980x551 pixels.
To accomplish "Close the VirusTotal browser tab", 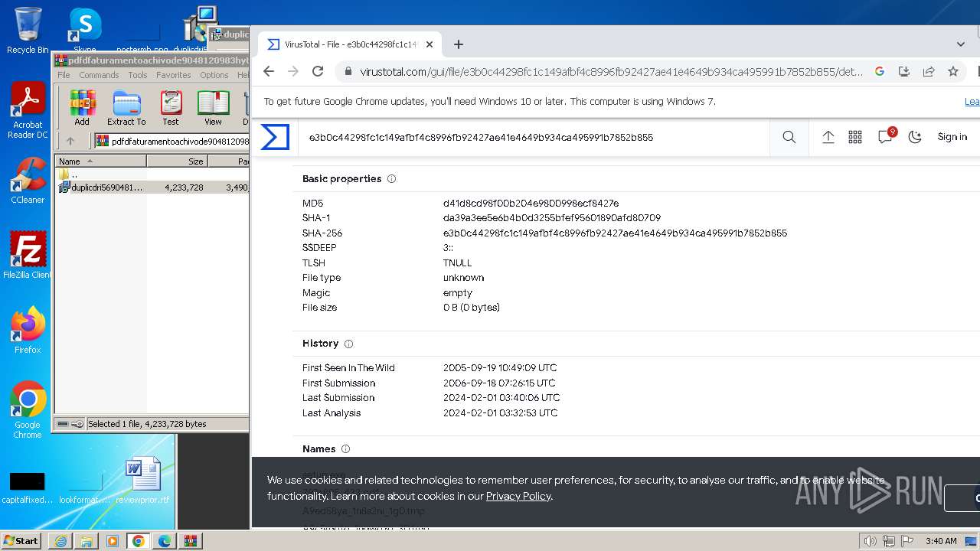I will 430,44.
